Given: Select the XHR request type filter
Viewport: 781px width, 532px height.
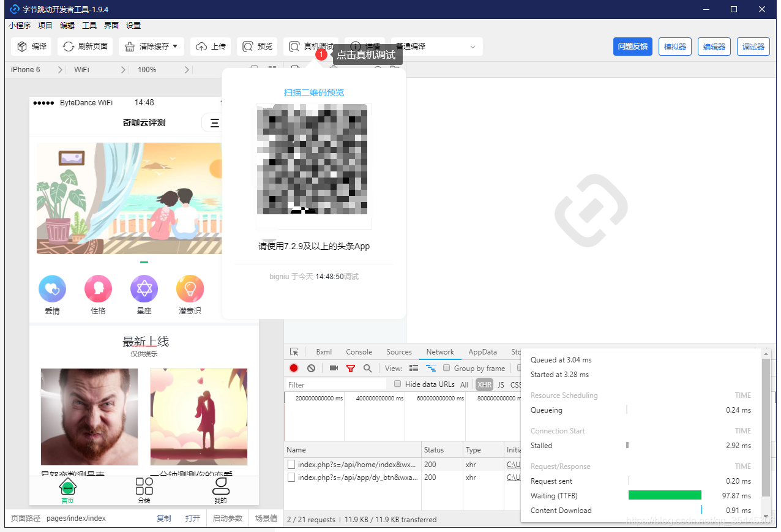Looking at the screenshot, I should point(484,384).
